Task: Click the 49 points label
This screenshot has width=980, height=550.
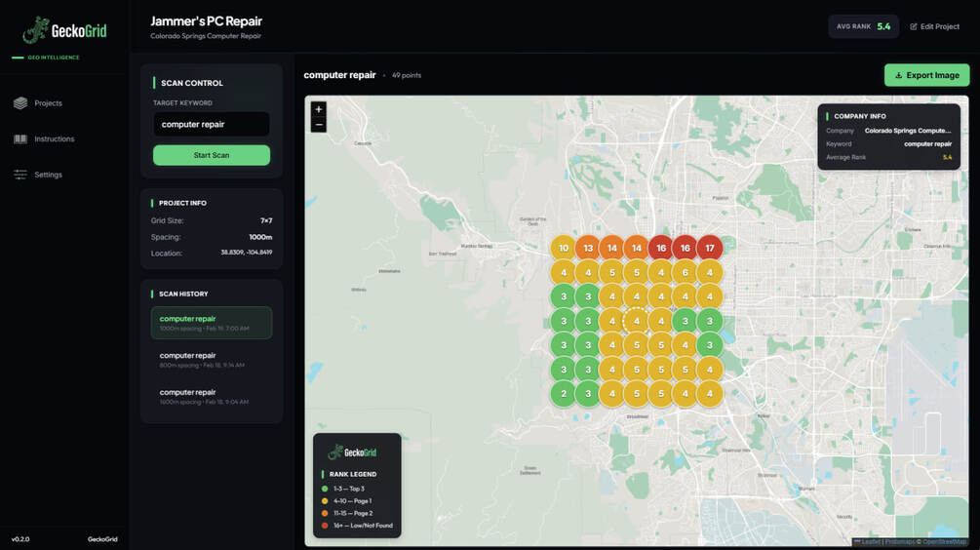Action: click(407, 75)
